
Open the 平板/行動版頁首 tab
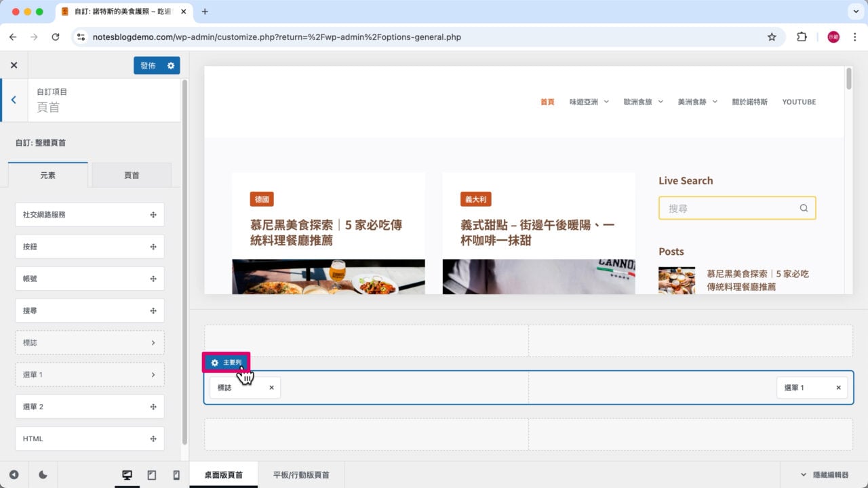click(x=300, y=474)
